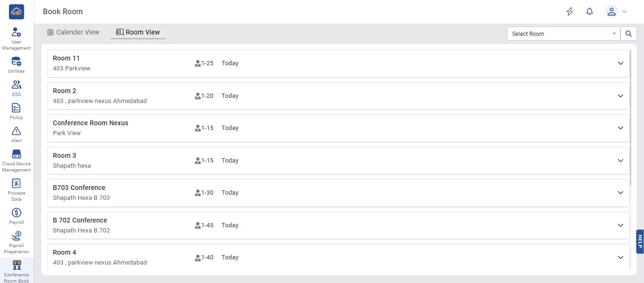Open the Utilities sidebar icon
Viewport: 644px width, 283px height.
click(x=17, y=65)
